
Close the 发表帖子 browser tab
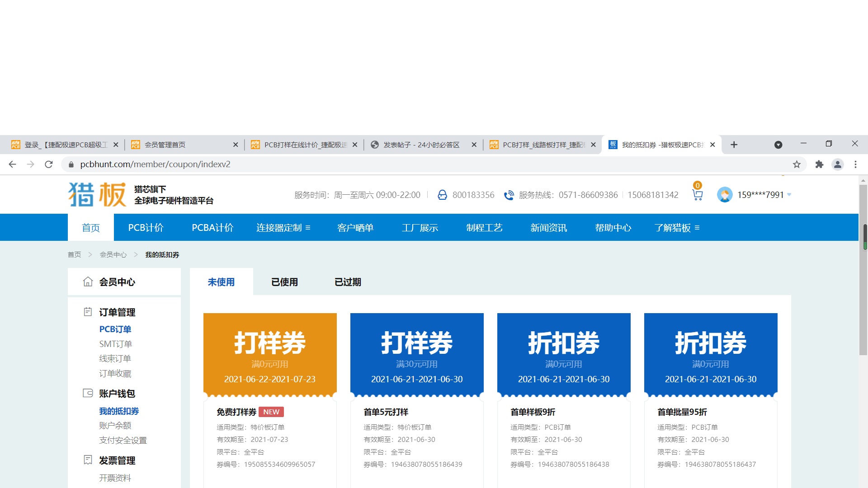pyautogui.click(x=474, y=145)
